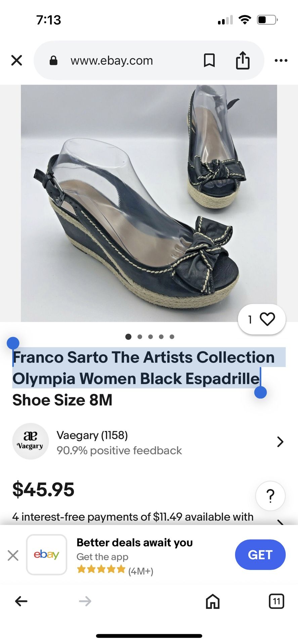Close the in-app browser with X
Viewport: 298px width, 644px height.
pyautogui.click(x=16, y=60)
